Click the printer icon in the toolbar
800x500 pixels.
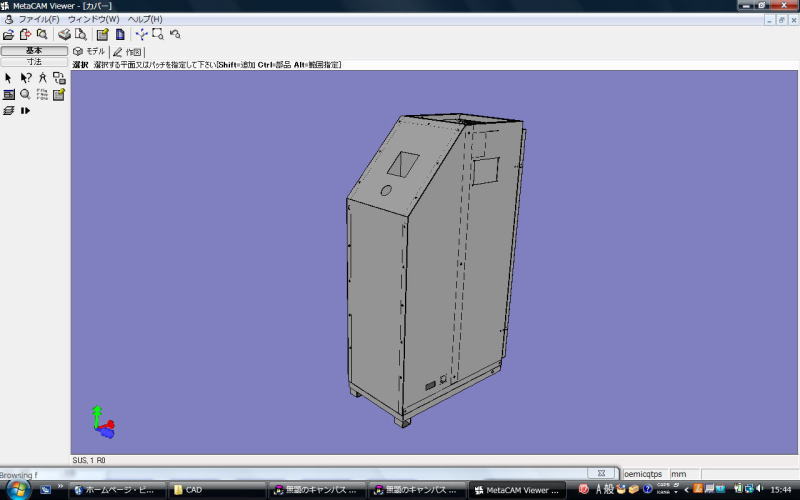[64, 34]
